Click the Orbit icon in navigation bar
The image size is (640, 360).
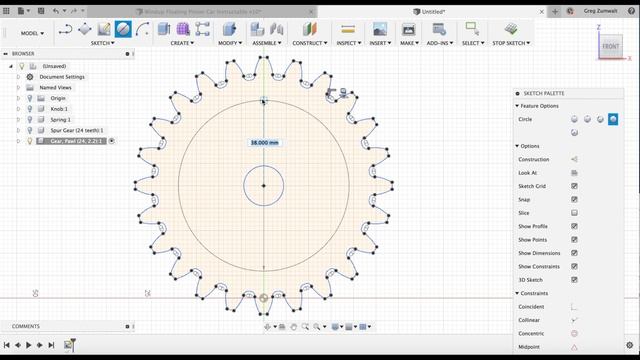267,327
